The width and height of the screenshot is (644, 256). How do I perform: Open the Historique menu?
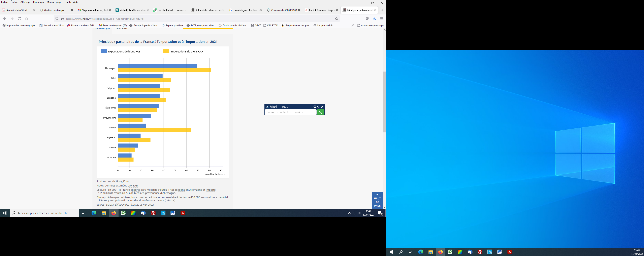[x=38, y=2]
